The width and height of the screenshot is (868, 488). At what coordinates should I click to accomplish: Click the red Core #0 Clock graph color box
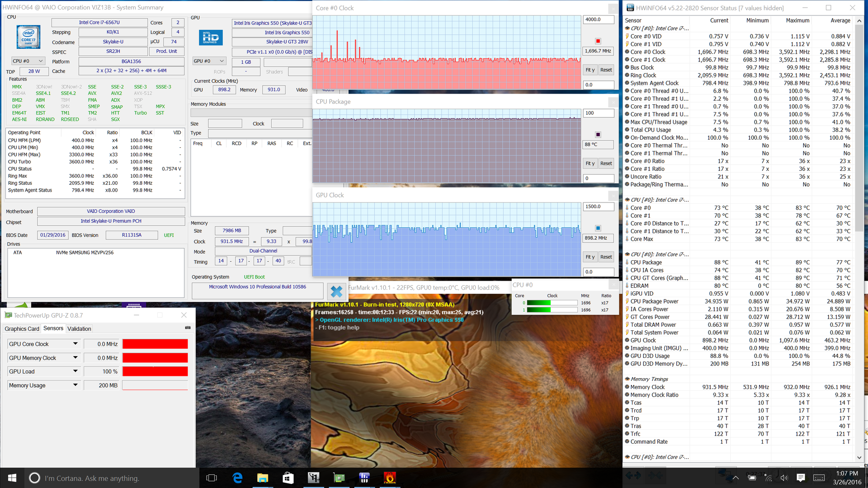click(x=598, y=41)
